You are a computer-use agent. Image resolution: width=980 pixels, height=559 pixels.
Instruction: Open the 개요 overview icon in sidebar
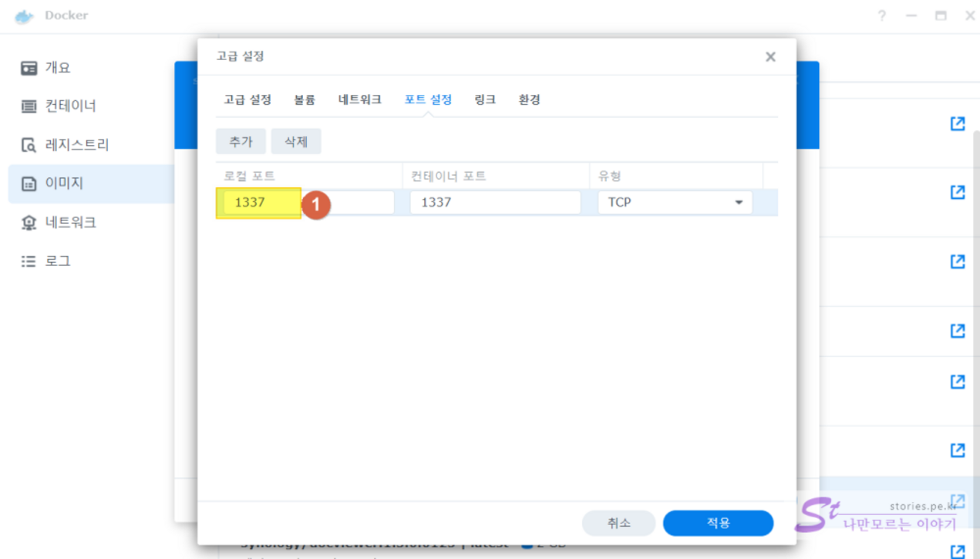(29, 68)
